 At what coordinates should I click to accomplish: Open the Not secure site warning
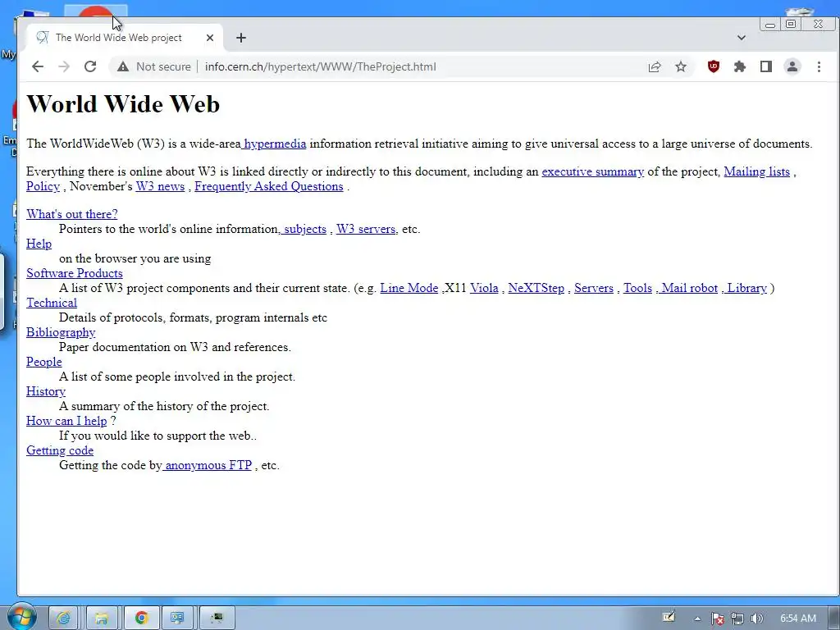tap(154, 66)
